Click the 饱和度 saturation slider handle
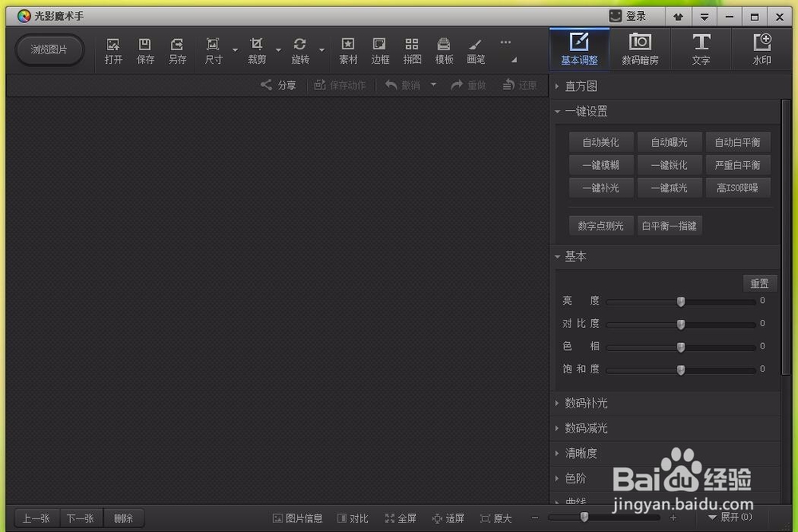 (681, 370)
